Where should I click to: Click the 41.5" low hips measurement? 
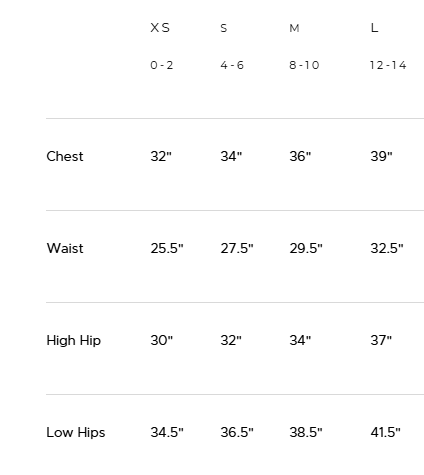point(386,432)
